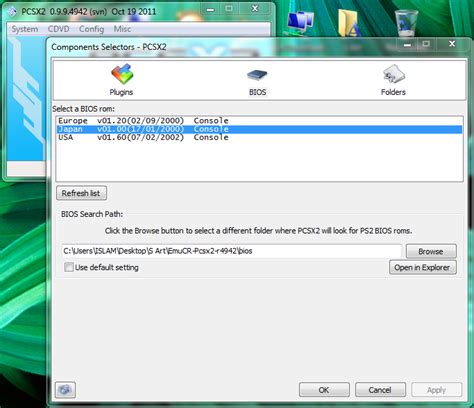Open the Misc menu in PCSX2 window

[122, 29]
